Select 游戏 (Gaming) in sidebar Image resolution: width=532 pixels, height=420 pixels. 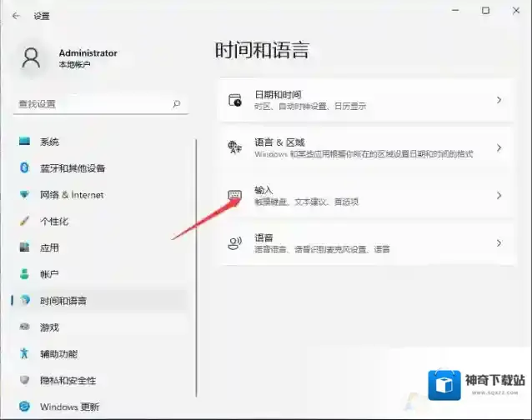pos(49,327)
